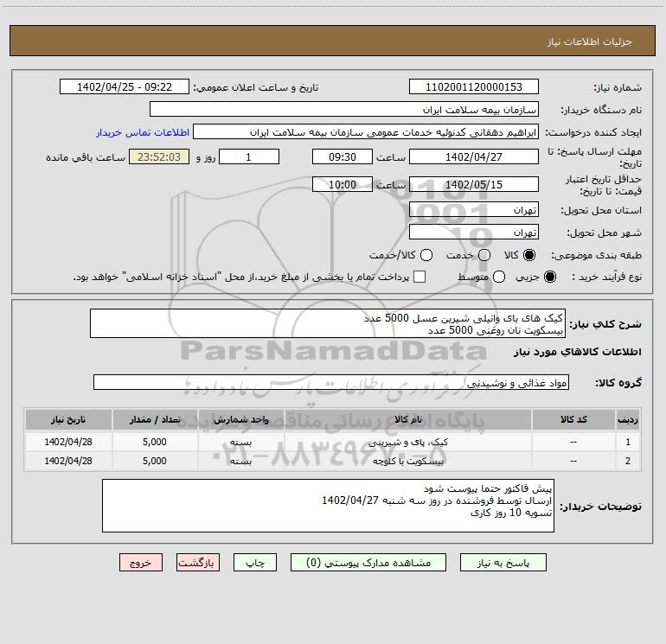Click delivery province field تهران

tap(474, 210)
